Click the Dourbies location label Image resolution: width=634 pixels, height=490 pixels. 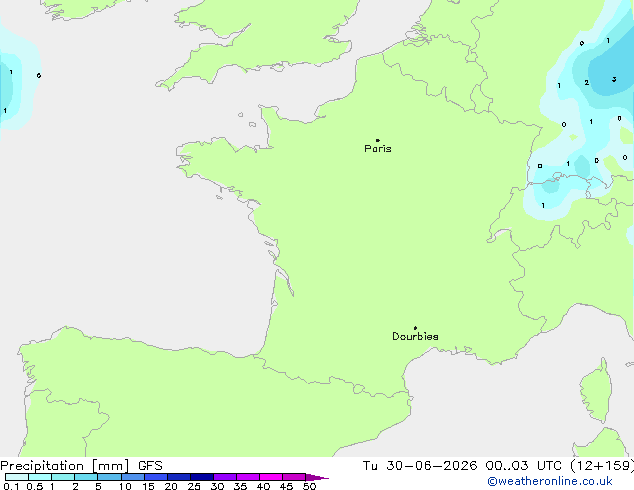pyautogui.click(x=415, y=336)
